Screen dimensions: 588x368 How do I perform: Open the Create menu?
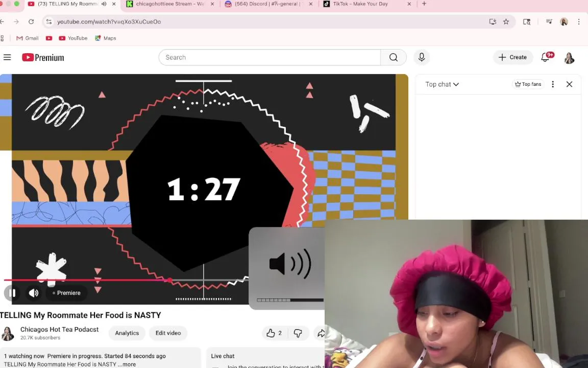[512, 57]
